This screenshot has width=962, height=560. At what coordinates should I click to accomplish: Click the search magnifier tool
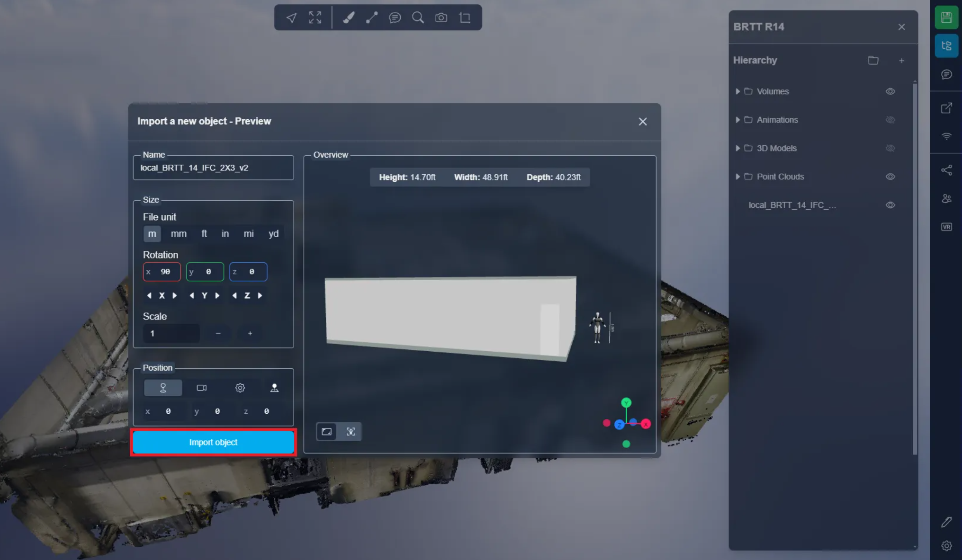pos(418,18)
